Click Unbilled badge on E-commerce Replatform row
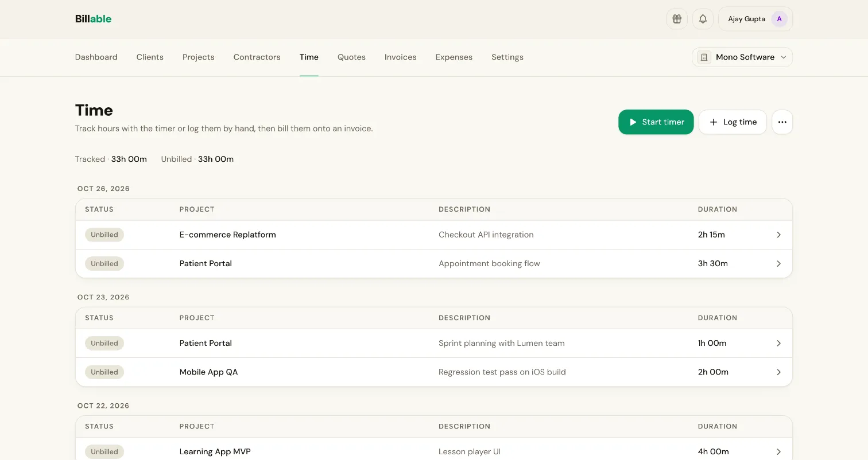The width and height of the screenshot is (868, 460). click(104, 235)
